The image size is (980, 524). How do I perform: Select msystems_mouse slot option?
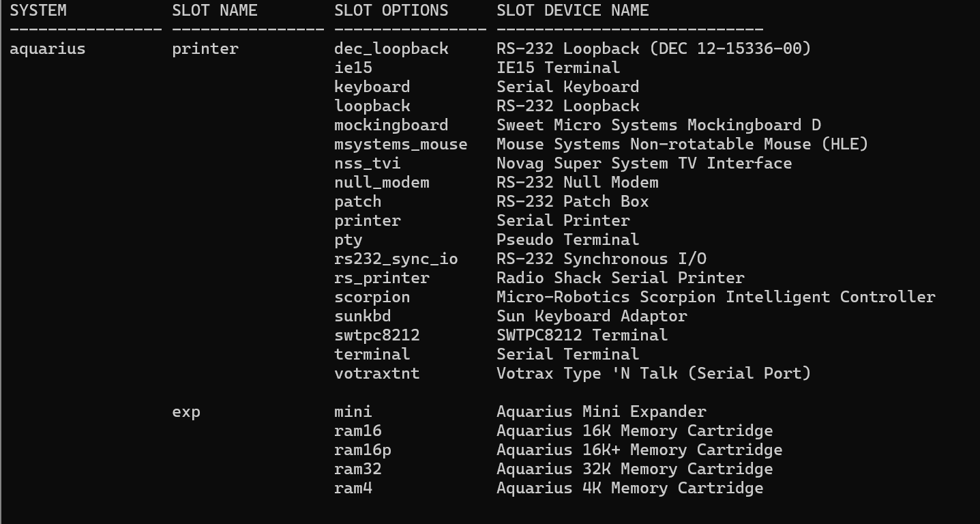pyautogui.click(x=401, y=144)
